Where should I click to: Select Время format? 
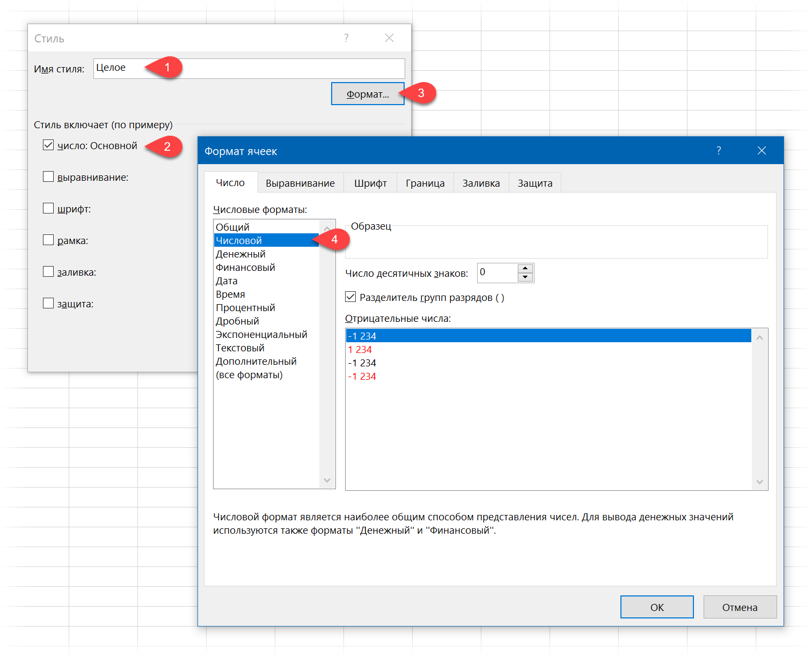267,294
